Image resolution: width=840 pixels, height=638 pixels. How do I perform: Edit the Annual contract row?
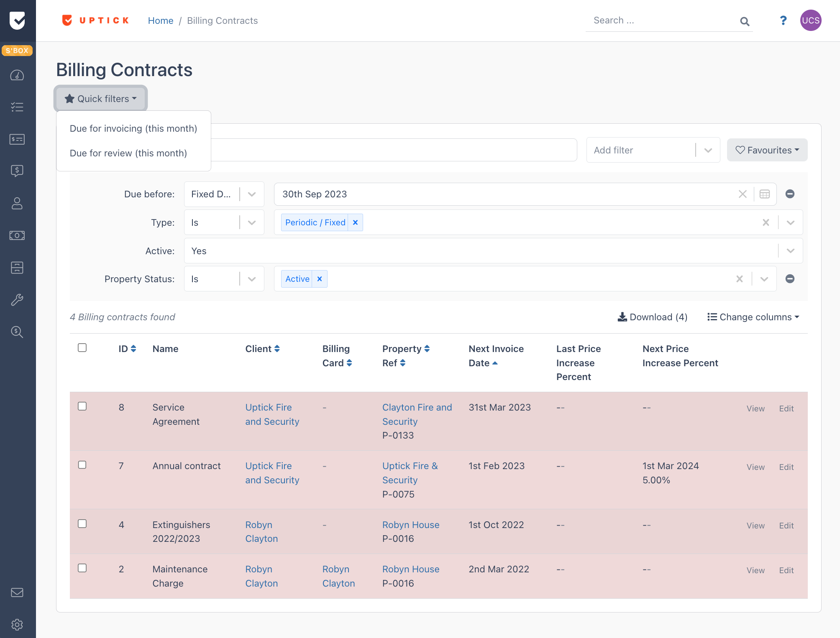coord(786,467)
